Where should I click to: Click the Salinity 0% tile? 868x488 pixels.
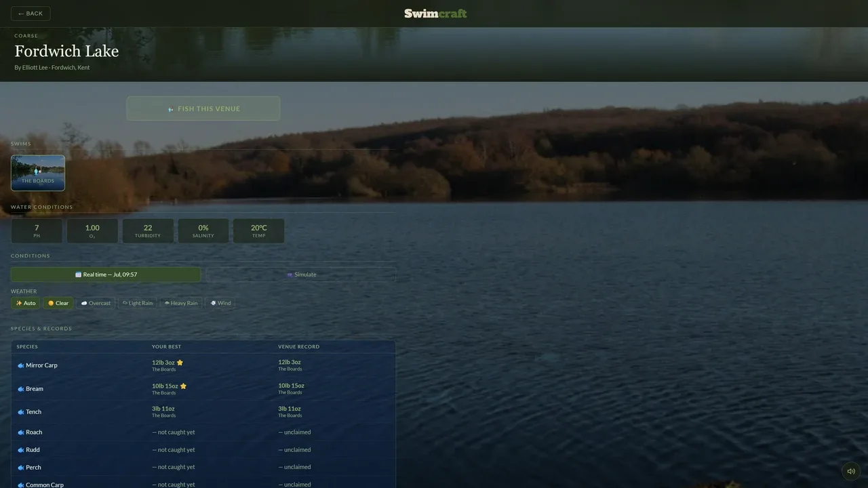tap(203, 230)
